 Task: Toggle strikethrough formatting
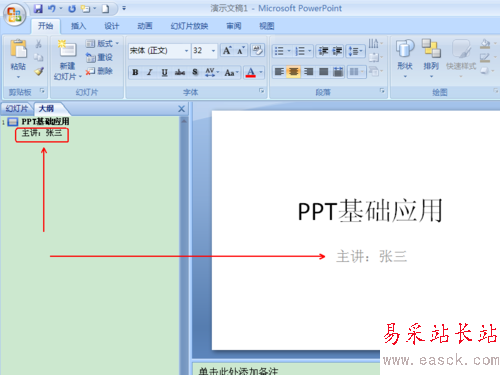pos(180,72)
